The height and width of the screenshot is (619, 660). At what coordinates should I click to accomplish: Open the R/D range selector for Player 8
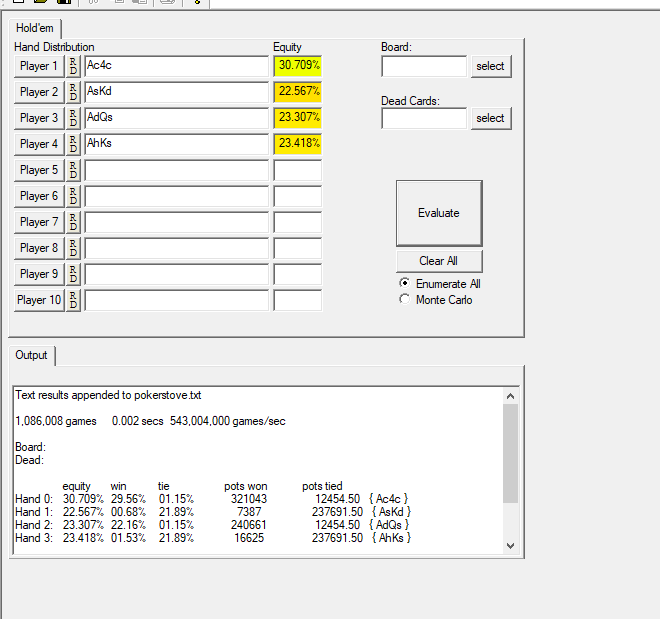[73, 248]
